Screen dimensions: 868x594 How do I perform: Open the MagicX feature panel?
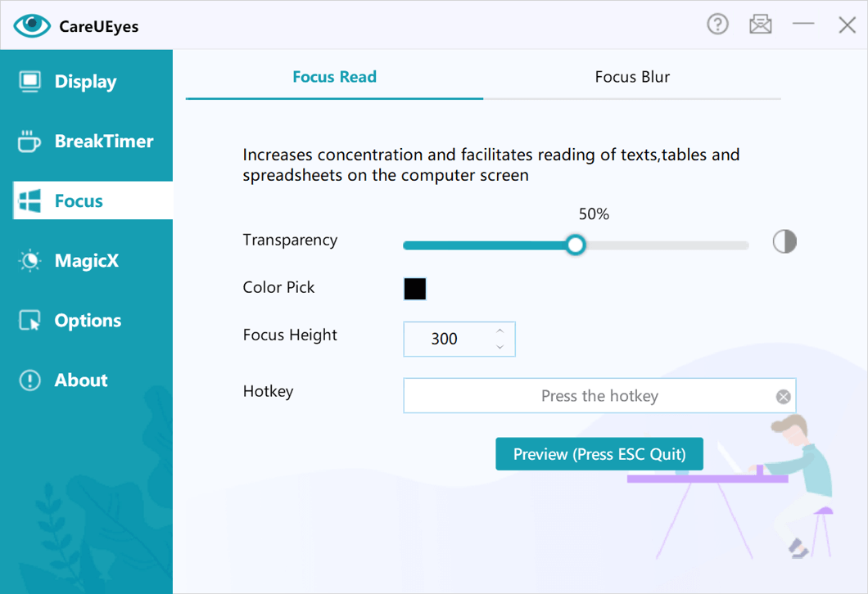click(x=87, y=260)
